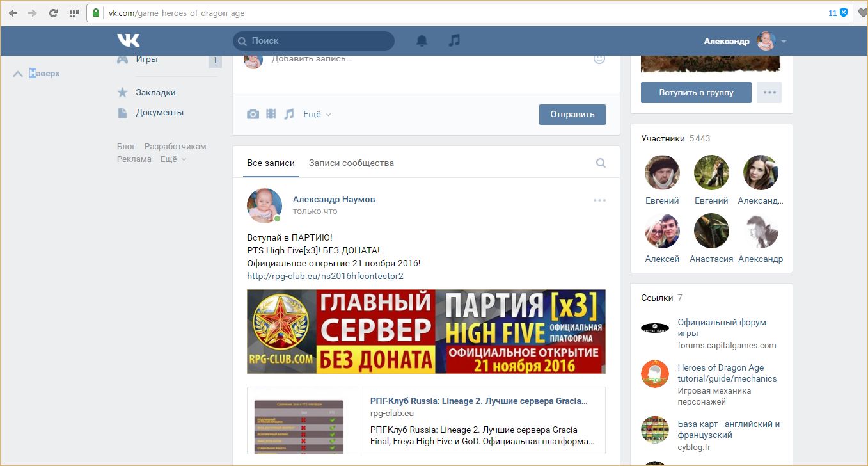
Task: Click browser reload icon
Action: [x=53, y=13]
